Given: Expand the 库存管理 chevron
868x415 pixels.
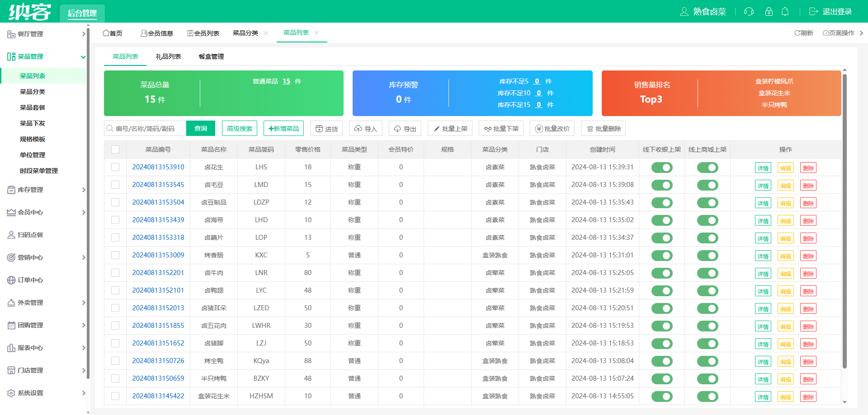Looking at the screenshot, I should point(83,190).
